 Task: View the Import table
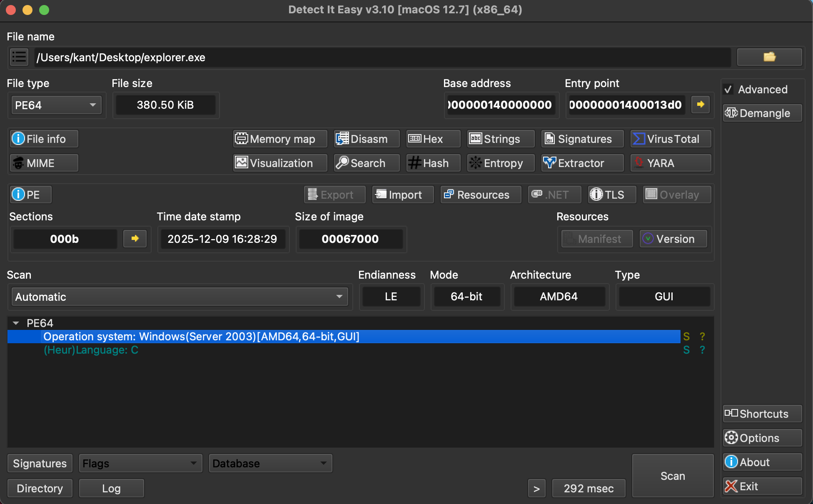[403, 195]
